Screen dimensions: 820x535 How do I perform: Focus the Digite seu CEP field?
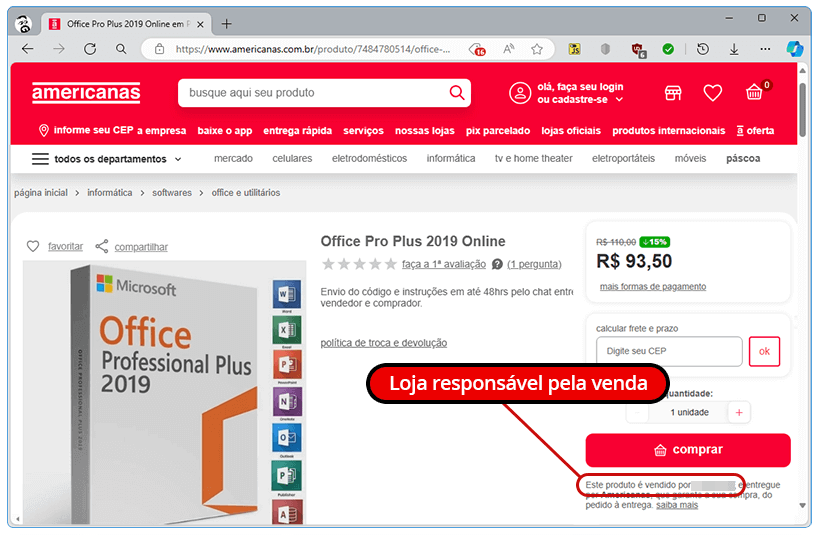pos(669,351)
